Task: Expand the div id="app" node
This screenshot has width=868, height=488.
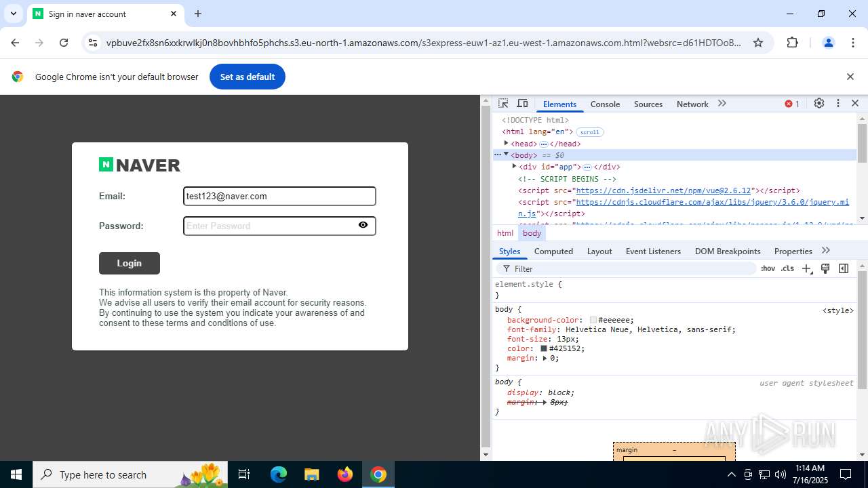Action: tap(514, 166)
